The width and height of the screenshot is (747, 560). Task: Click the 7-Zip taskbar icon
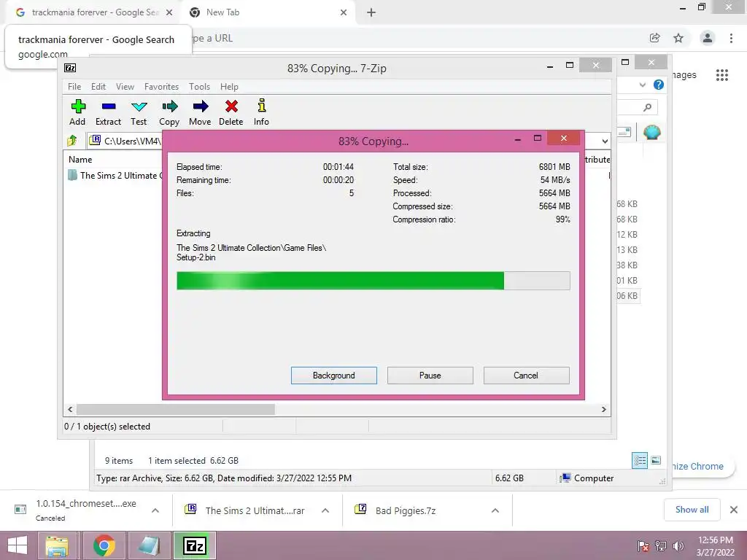[194, 545]
